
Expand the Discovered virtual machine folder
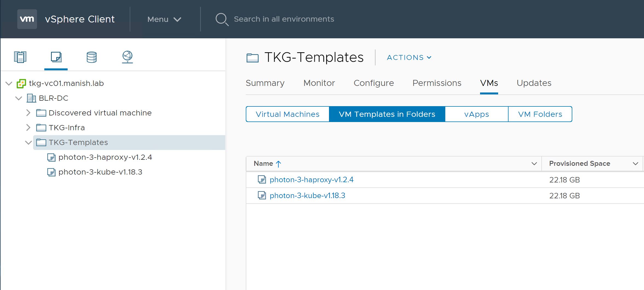click(x=28, y=113)
